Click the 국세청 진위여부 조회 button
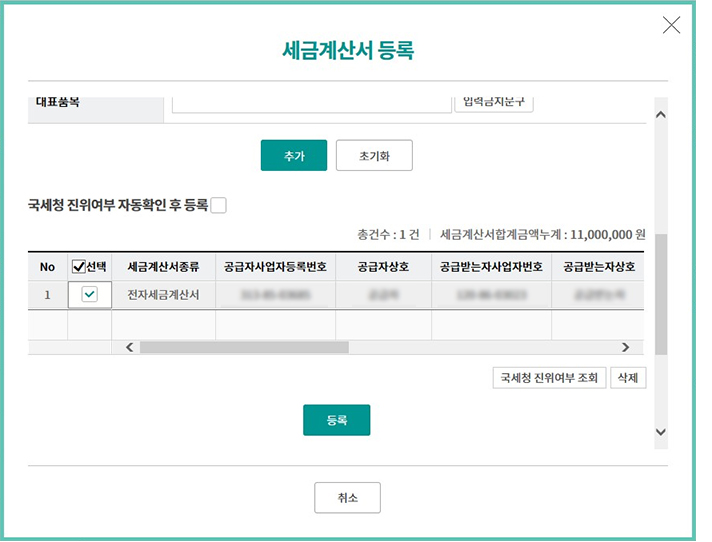712x542 pixels. [x=549, y=378]
